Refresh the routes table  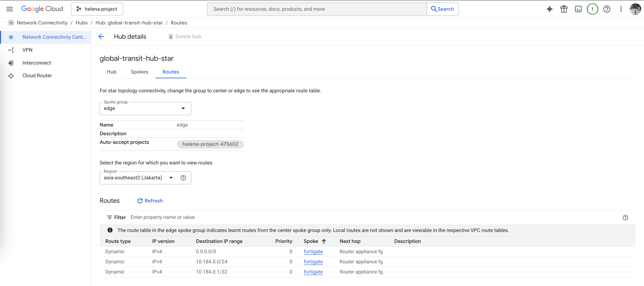click(150, 201)
